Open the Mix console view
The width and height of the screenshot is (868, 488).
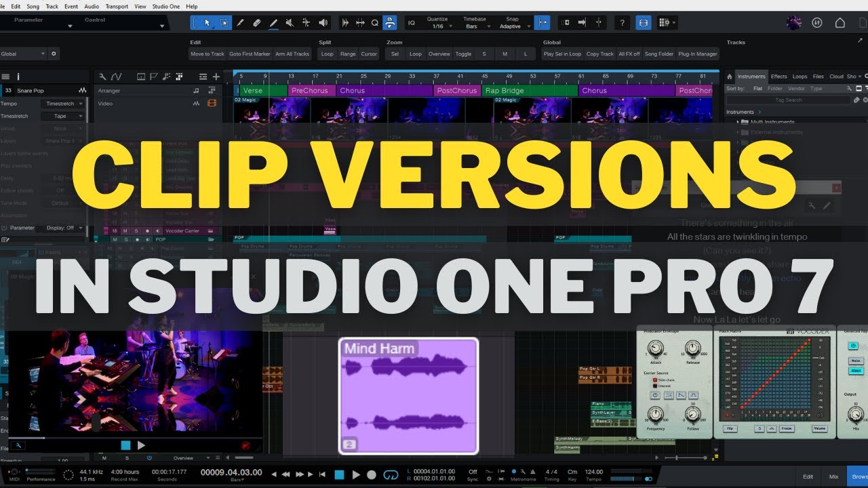[833, 476]
